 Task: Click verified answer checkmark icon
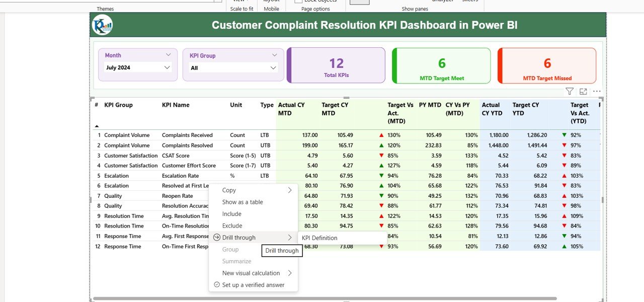click(x=216, y=285)
